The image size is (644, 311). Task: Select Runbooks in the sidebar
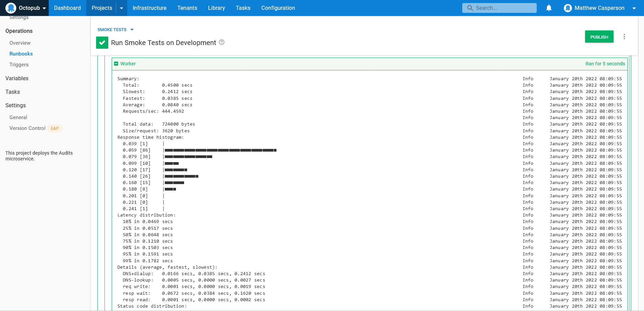(21, 54)
